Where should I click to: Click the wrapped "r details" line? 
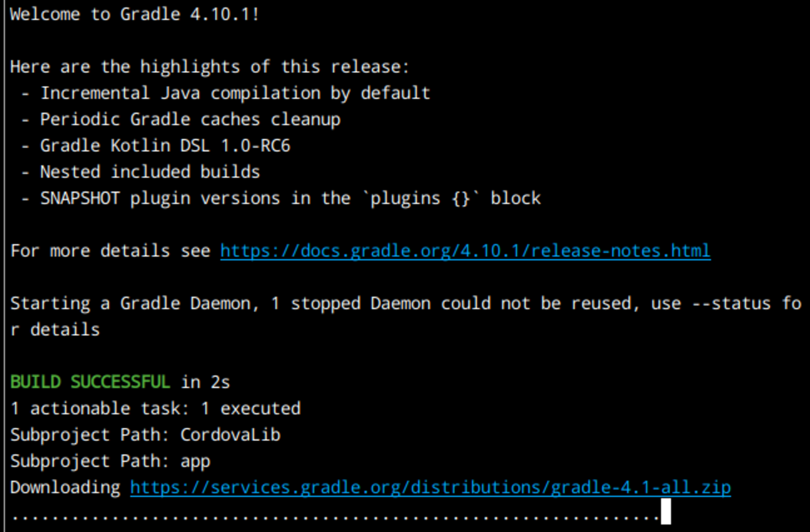click(55, 330)
